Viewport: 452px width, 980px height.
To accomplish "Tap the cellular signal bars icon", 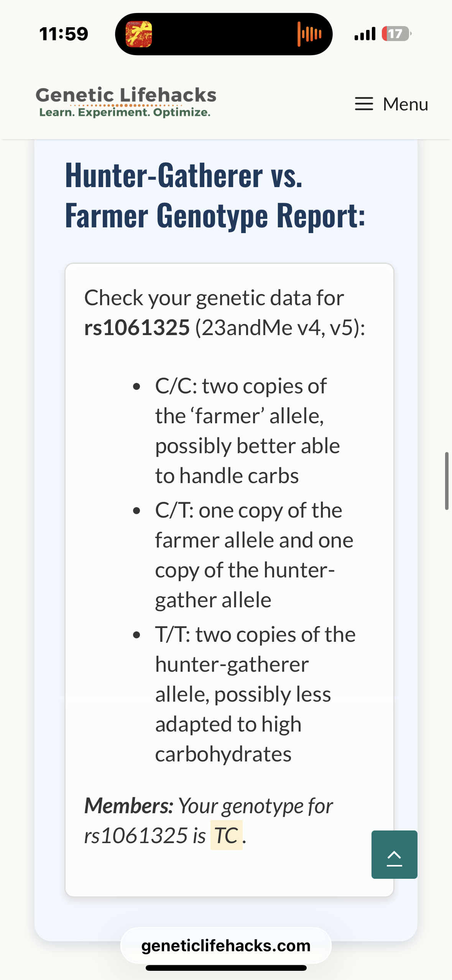I will pyautogui.click(x=365, y=34).
